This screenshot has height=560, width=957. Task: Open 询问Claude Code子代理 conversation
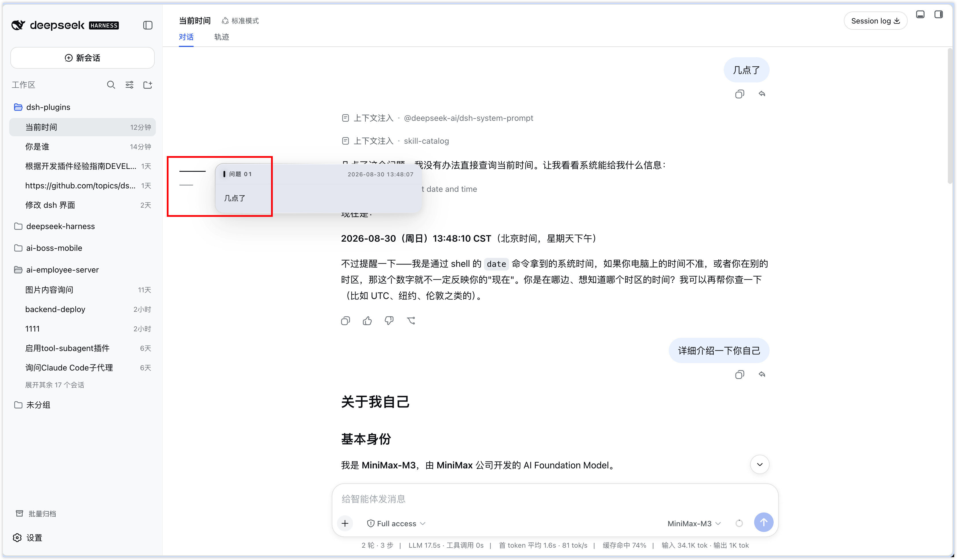83,368
